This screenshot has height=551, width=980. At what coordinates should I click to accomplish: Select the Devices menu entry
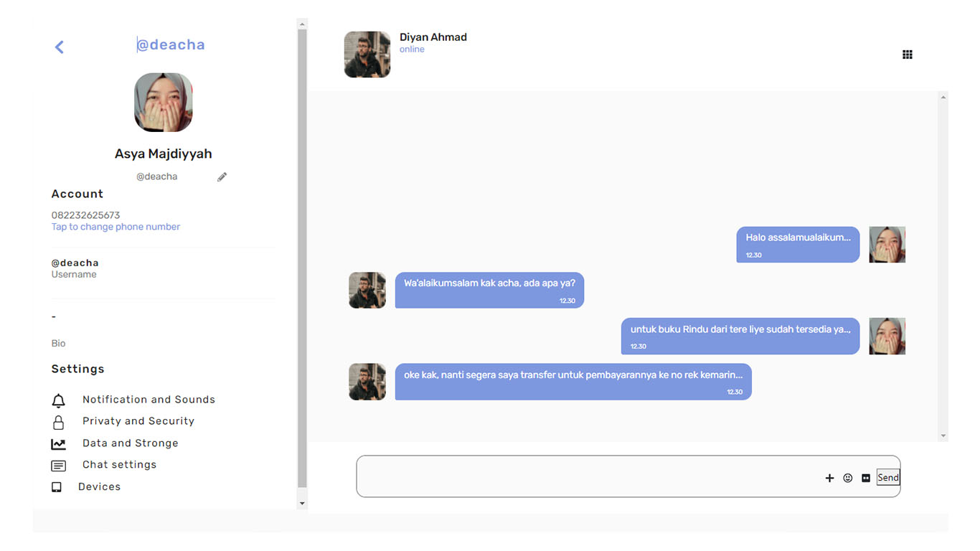coord(99,486)
